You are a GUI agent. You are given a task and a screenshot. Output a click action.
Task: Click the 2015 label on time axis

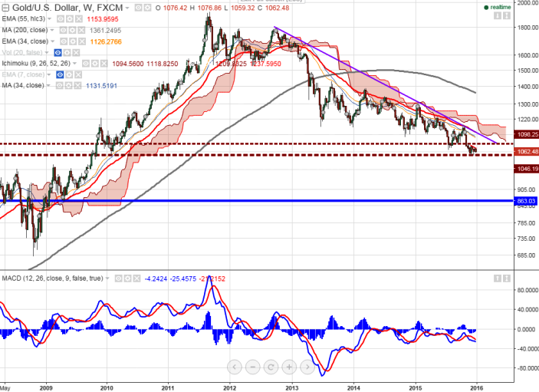click(x=416, y=388)
